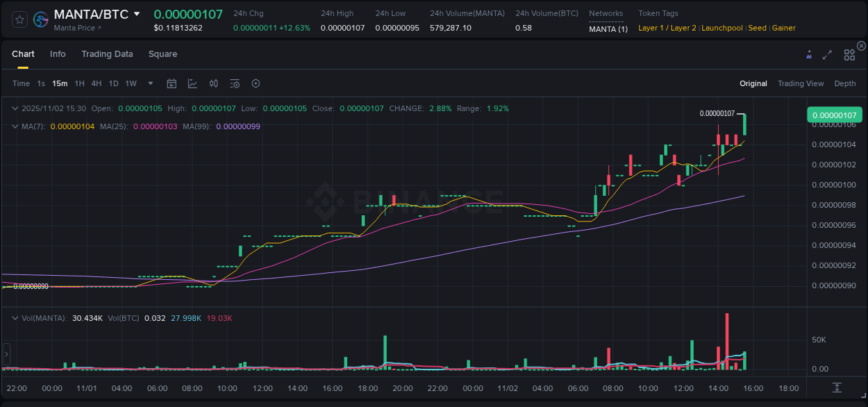The image size is (868, 407).
Task: Switch to the Trading Data tab
Action: click(107, 53)
